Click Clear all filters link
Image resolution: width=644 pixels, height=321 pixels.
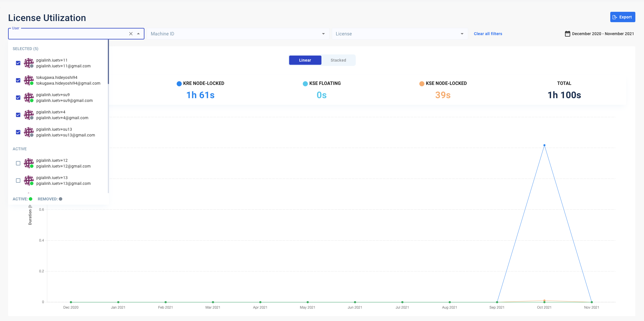tap(488, 34)
